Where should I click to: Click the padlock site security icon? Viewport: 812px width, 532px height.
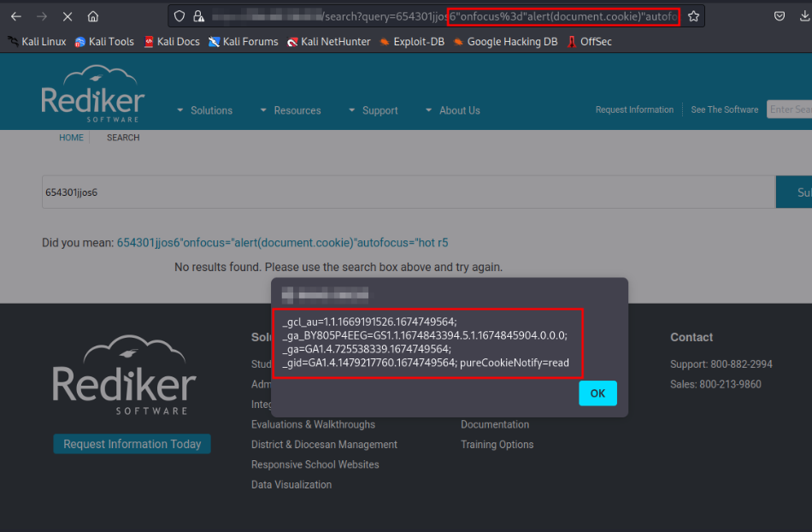(198, 16)
